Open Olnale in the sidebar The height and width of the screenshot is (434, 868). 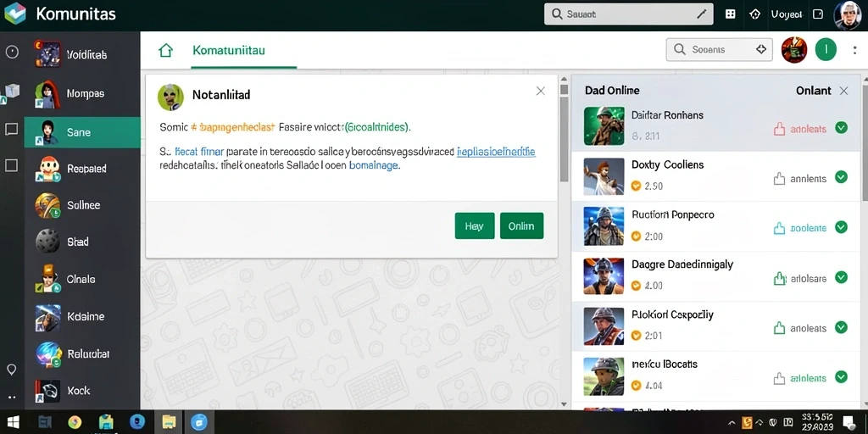82,280
